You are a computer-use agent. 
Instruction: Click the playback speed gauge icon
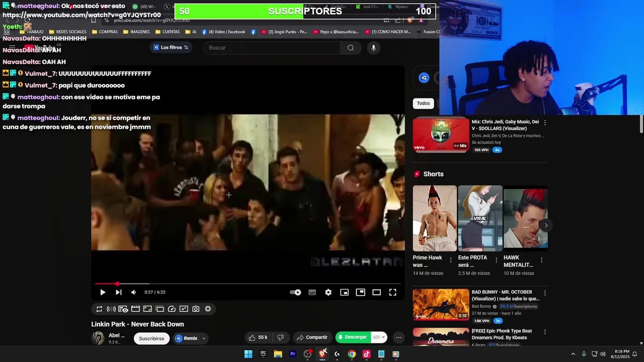(x=172, y=309)
